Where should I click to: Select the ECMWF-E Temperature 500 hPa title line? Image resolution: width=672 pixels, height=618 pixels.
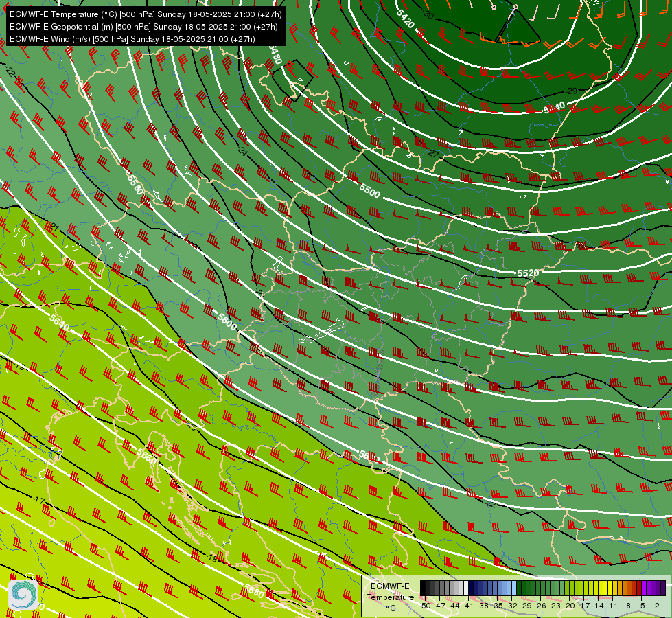tap(146, 14)
